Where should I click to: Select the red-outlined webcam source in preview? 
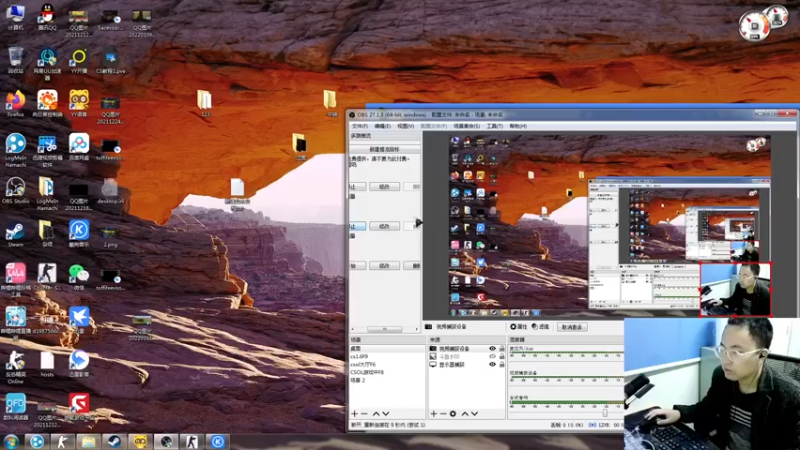735,289
